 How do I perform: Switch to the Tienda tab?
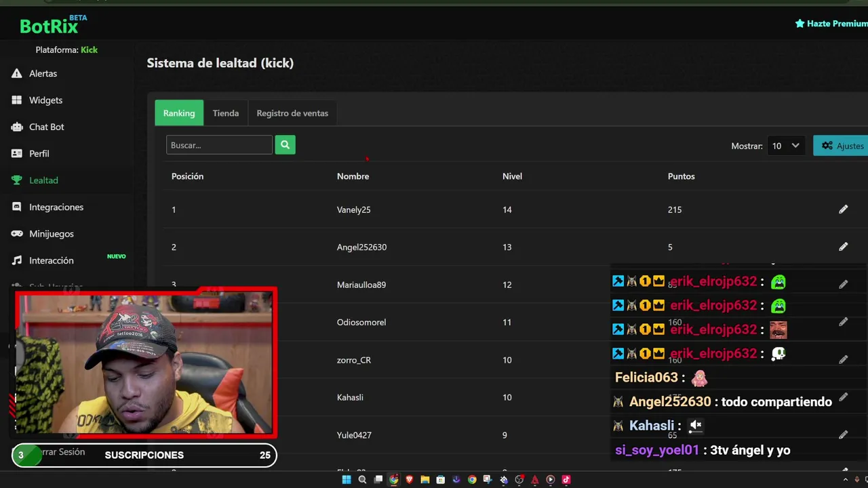[226, 113]
